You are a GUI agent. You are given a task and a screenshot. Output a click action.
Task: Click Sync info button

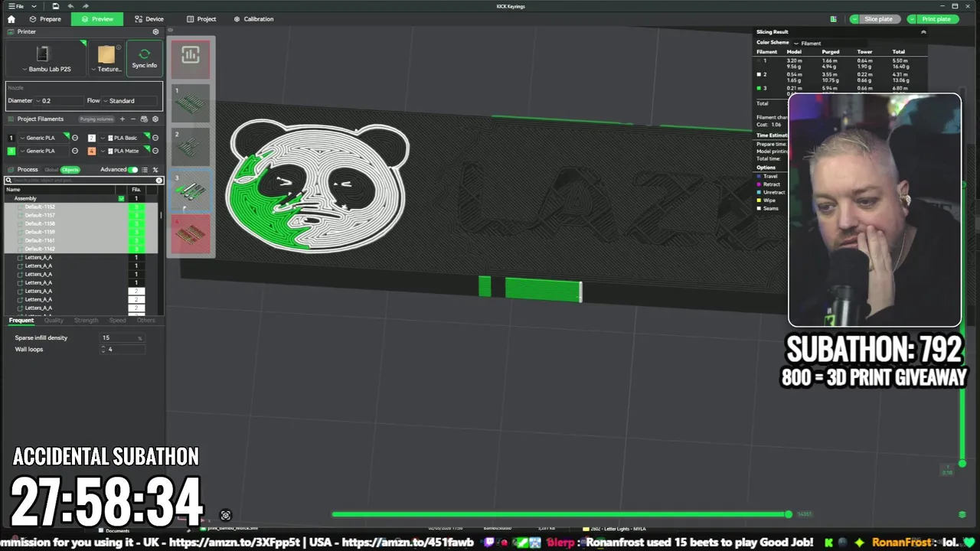144,59
